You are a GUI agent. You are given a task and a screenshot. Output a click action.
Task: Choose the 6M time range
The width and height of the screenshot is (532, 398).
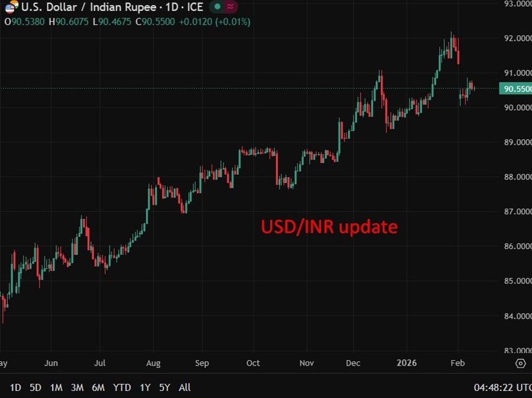click(x=98, y=388)
